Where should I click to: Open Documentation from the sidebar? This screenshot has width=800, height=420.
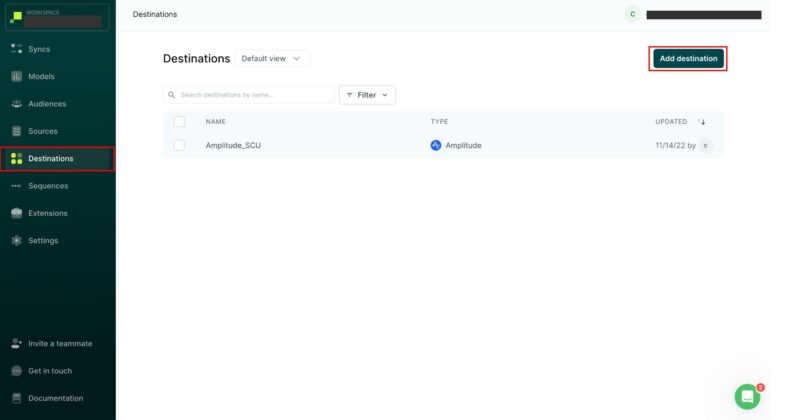[x=55, y=398]
